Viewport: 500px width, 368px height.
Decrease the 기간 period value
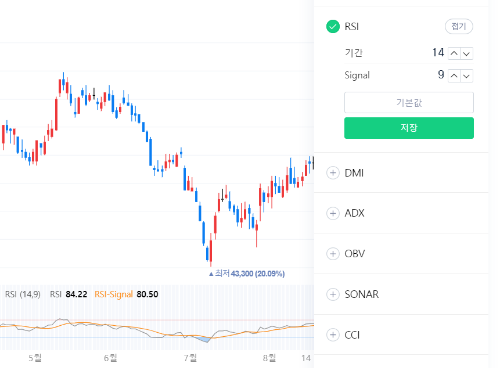[467, 53]
